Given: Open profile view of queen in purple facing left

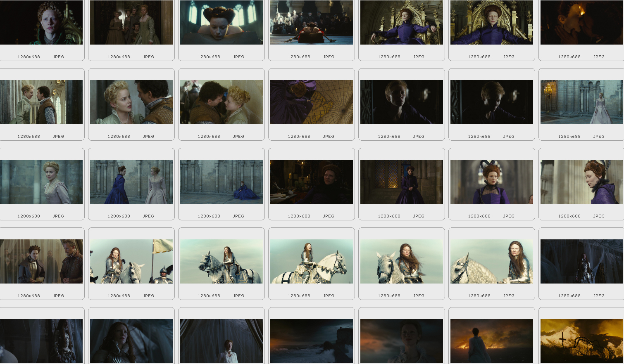Looking at the screenshot, I should (x=582, y=182).
